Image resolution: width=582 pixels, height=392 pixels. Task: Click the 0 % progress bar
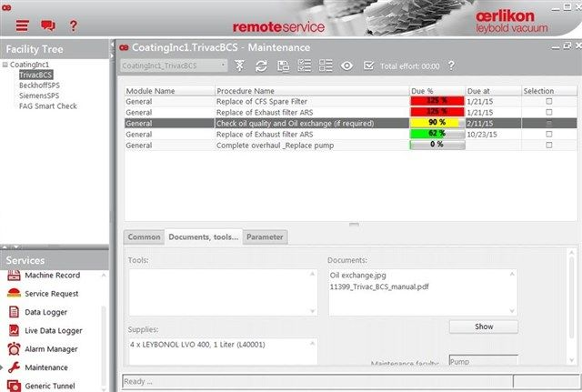point(436,145)
